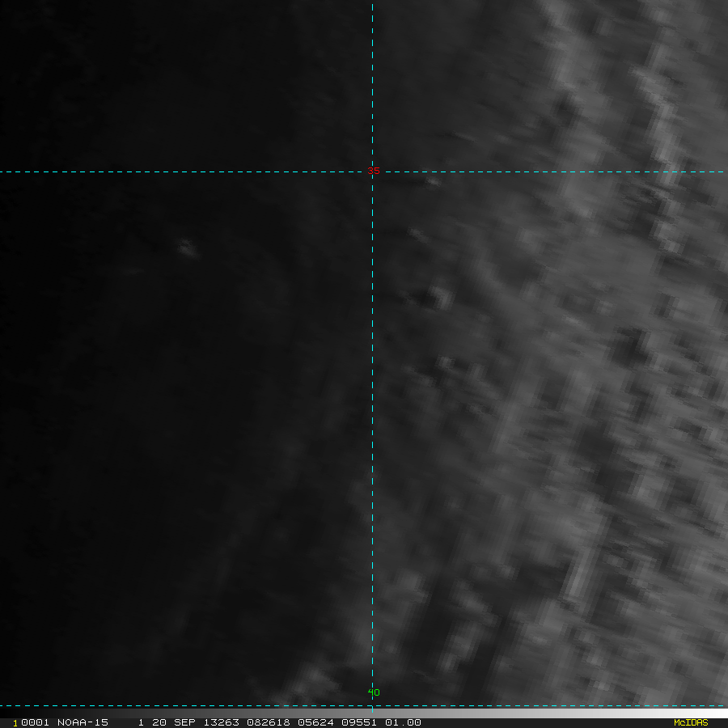
Task: Click the grayscale gradient bar
Action: 364,713
